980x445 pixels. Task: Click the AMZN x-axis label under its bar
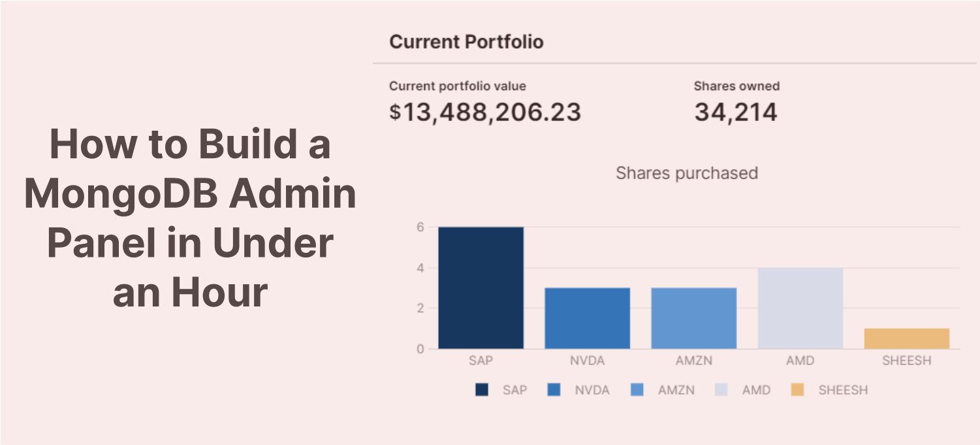point(693,361)
